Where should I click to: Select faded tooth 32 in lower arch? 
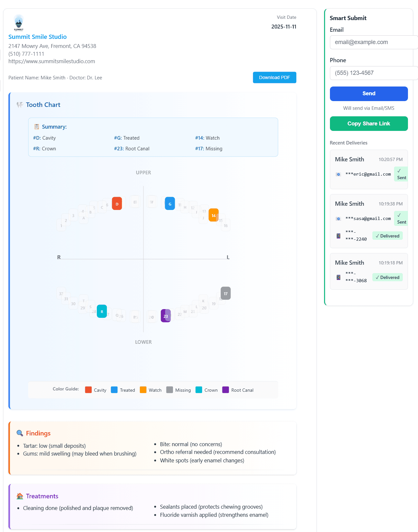pos(61,293)
